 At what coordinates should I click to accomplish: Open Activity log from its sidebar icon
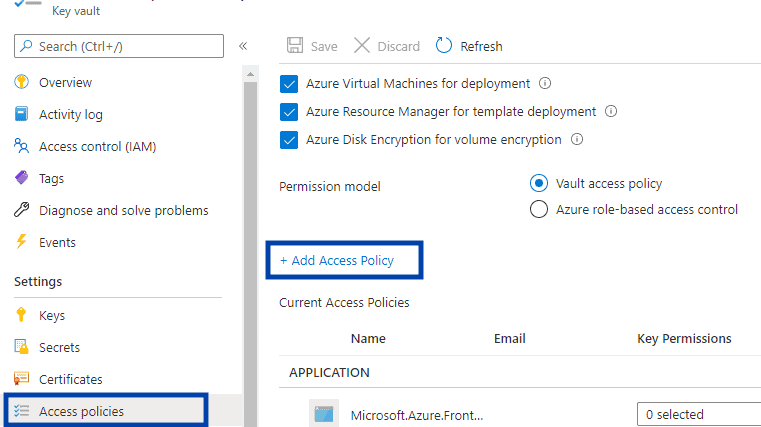click(x=21, y=114)
